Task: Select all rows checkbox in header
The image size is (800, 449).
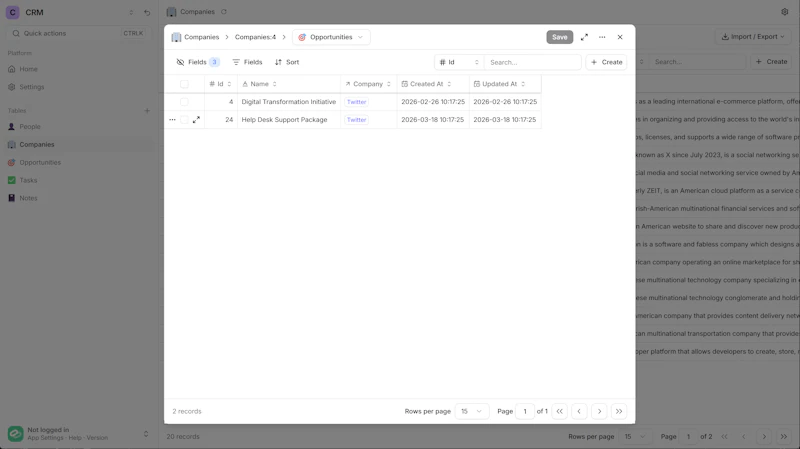Action: coord(184,84)
